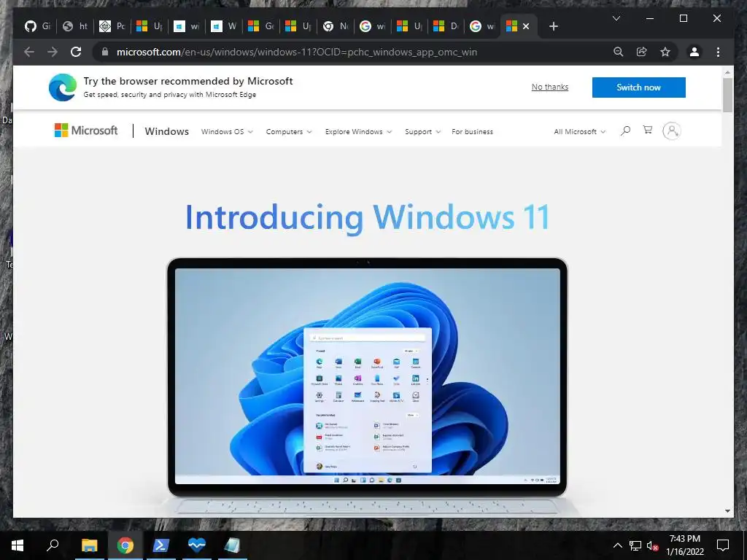Click Chrome icon in taskbar
747x560 pixels.
click(125, 545)
